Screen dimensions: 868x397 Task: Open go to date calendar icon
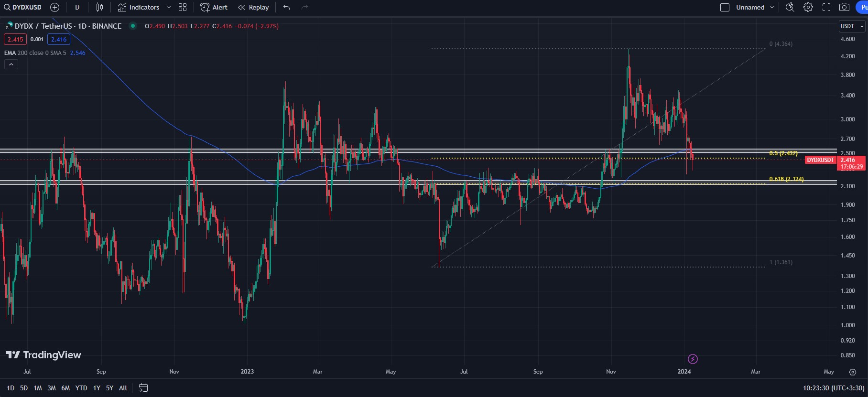pos(143,388)
